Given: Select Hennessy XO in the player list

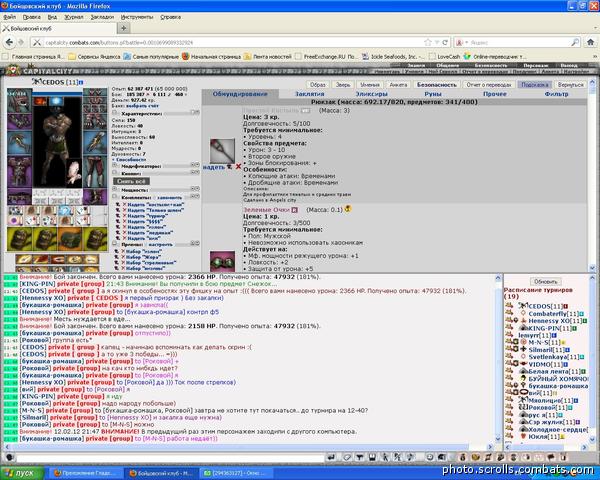Looking at the screenshot, I should pyautogui.click(x=549, y=321).
